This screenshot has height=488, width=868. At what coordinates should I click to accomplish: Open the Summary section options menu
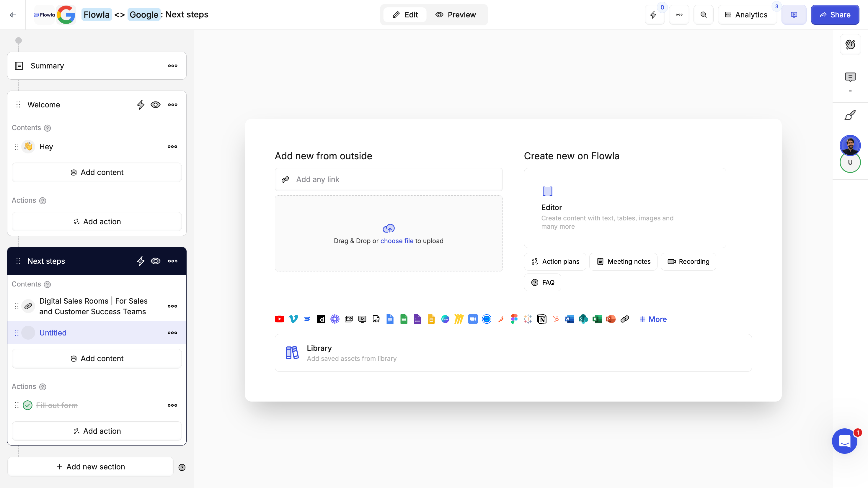172,66
